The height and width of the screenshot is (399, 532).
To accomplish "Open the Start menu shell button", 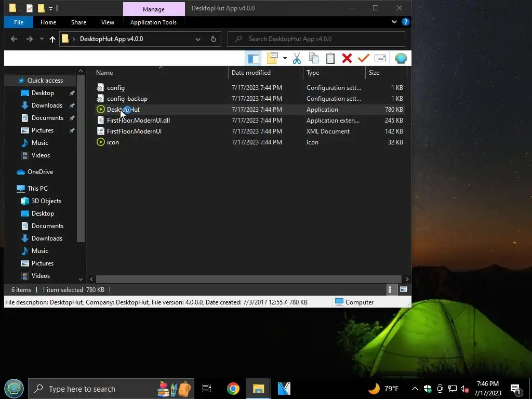I will tap(14, 389).
